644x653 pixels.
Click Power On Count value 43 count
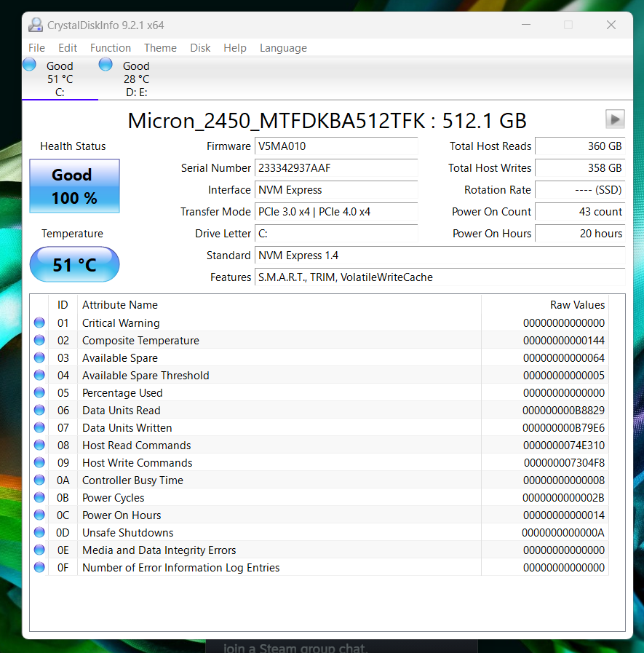(580, 212)
